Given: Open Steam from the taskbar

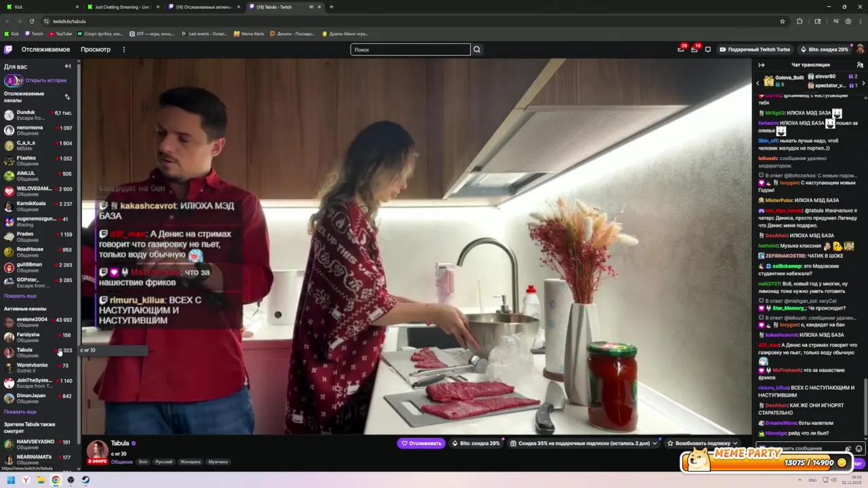Looking at the screenshot, I should point(85,480).
